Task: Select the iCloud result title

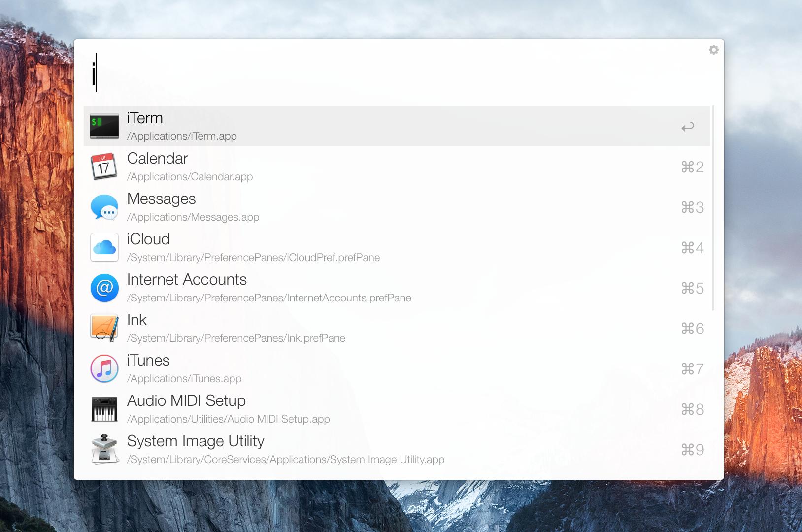Action: tap(148, 239)
